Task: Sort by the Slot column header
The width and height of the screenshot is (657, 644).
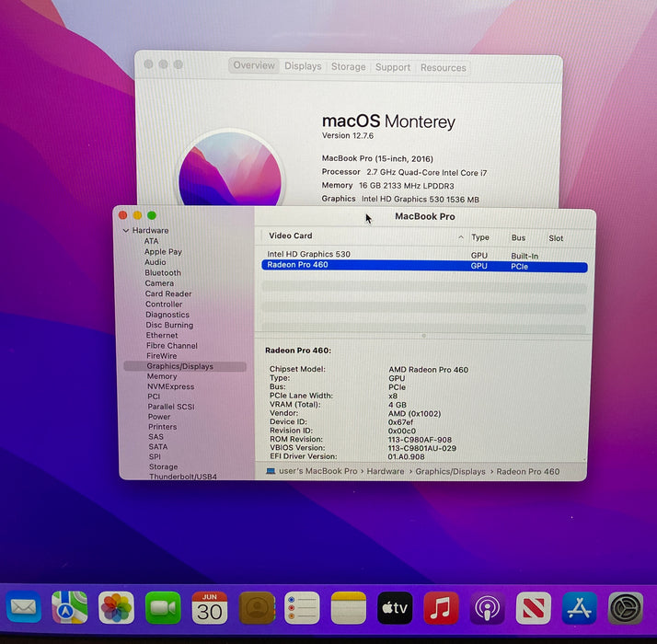Action: [556, 238]
